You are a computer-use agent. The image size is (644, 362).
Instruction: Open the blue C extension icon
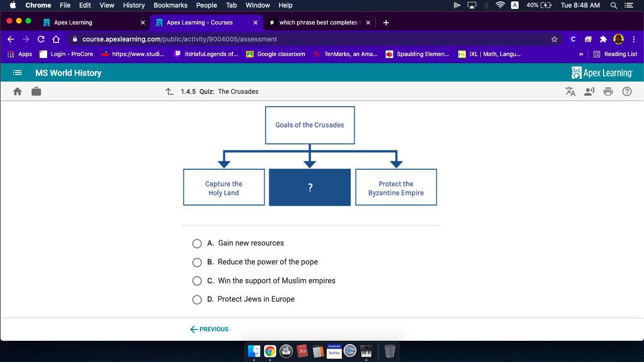[x=573, y=39]
